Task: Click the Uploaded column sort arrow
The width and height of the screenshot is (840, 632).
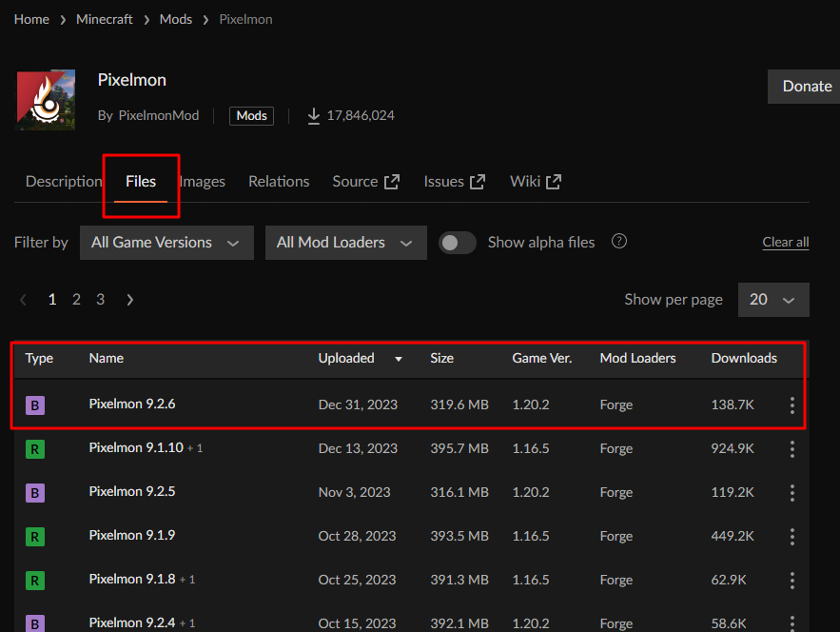Action: pos(398,359)
